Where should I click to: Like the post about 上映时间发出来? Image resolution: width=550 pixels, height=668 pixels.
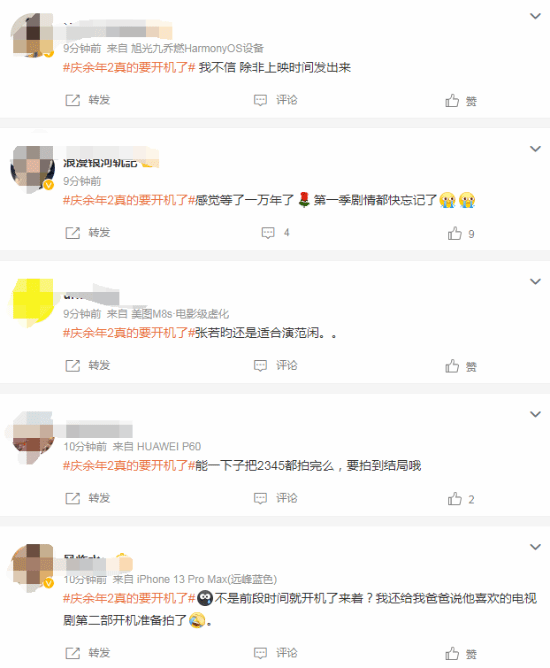(461, 101)
